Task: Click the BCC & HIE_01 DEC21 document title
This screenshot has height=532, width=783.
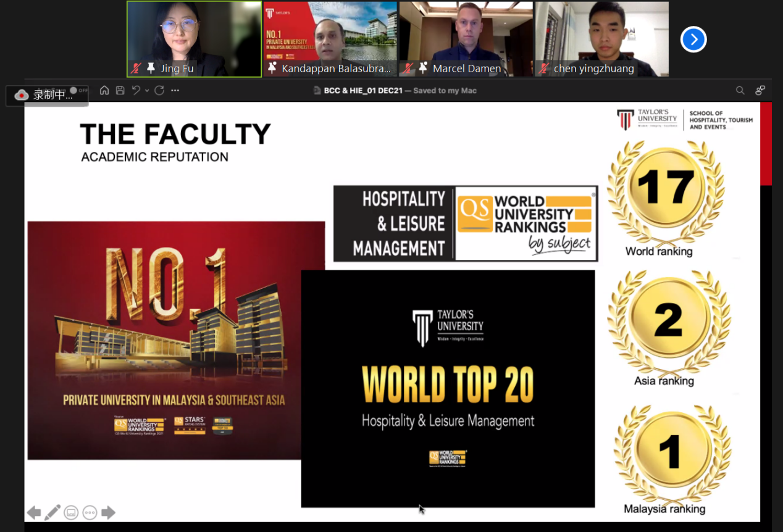Action: 363,91
